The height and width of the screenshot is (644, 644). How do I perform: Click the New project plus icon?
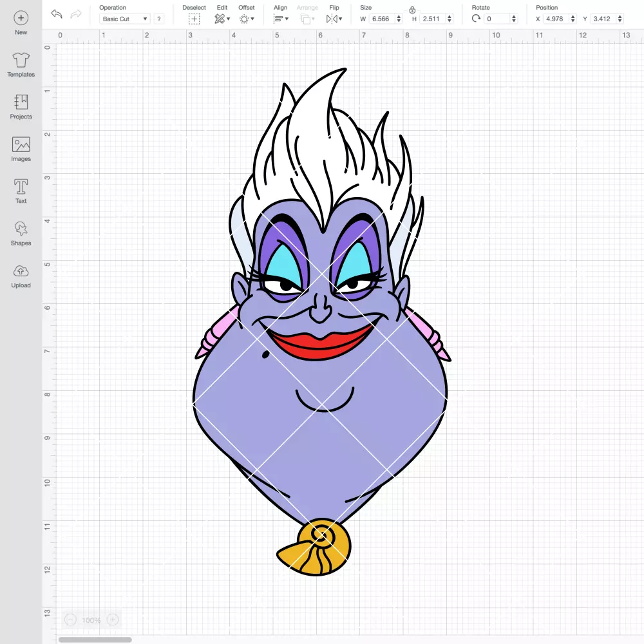click(x=21, y=18)
